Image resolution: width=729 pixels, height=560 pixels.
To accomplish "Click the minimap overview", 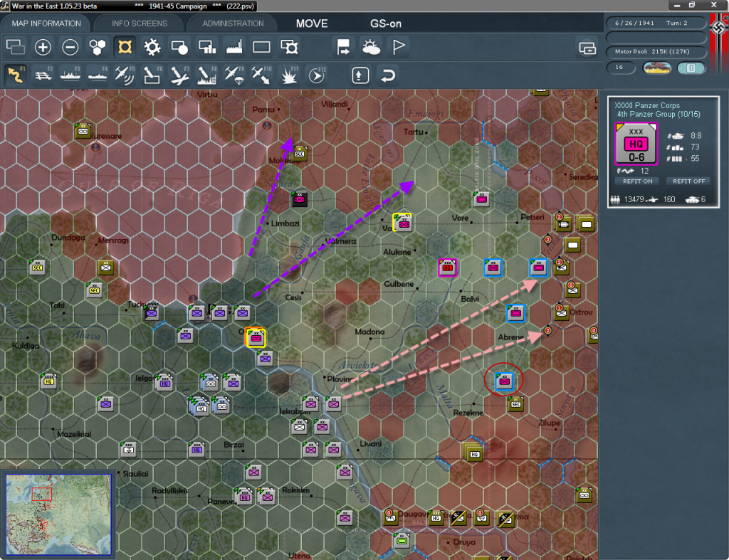I will coord(58,514).
